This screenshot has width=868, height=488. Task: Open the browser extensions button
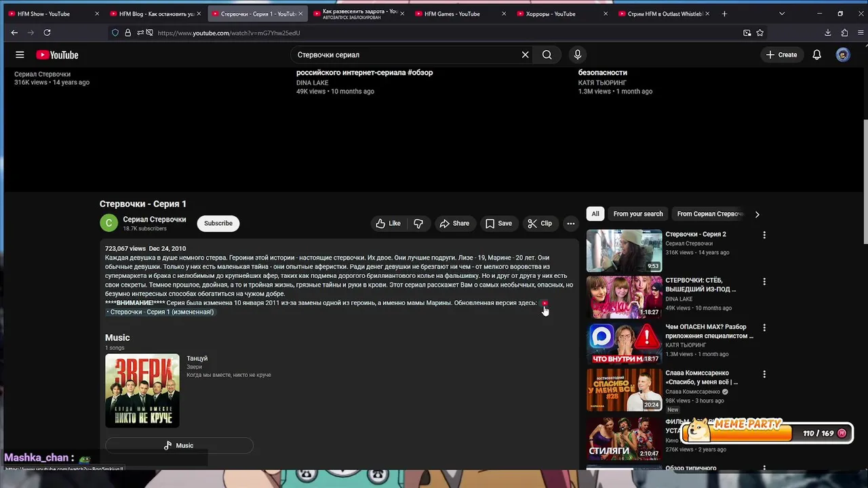click(x=844, y=33)
